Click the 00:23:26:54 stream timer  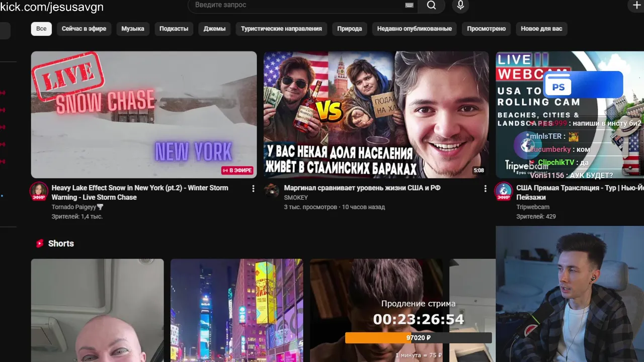[x=419, y=319]
